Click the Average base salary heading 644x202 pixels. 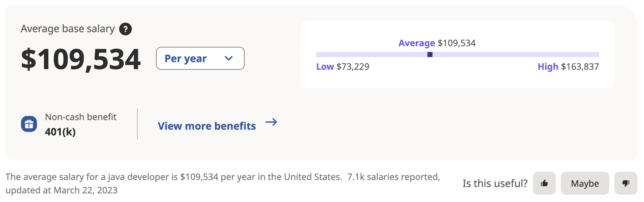point(68,29)
